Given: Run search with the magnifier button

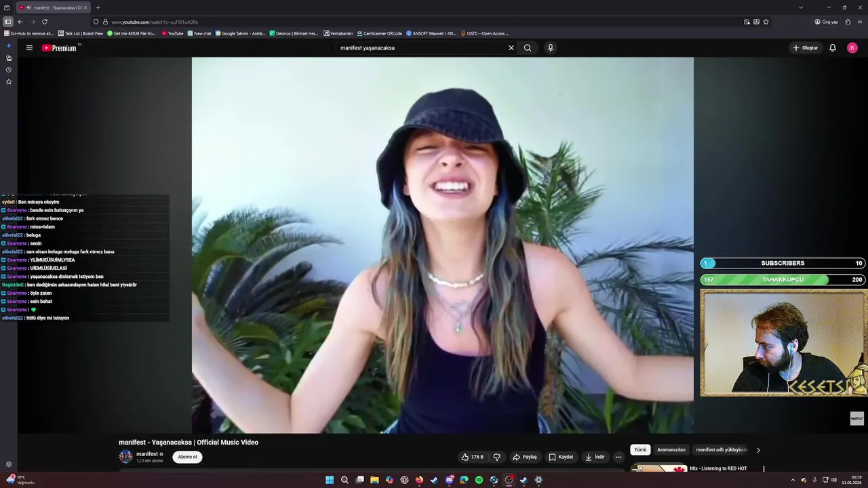Looking at the screenshot, I should pos(528,48).
